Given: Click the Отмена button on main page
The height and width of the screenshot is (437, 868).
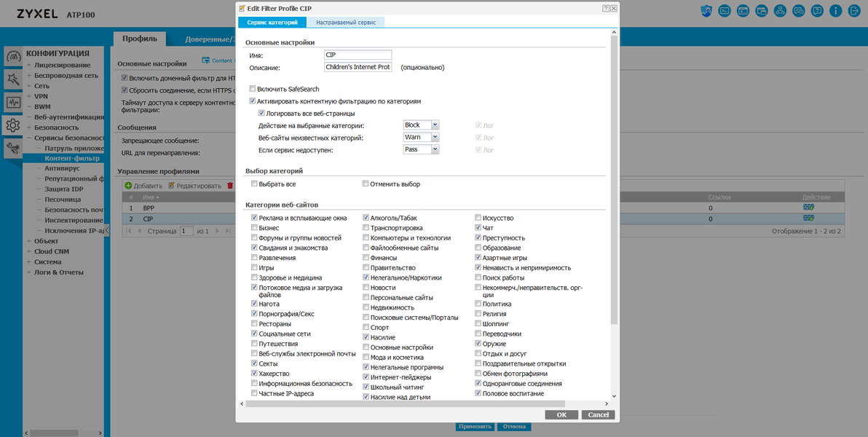Looking at the screenshot, I should point(514,427).
